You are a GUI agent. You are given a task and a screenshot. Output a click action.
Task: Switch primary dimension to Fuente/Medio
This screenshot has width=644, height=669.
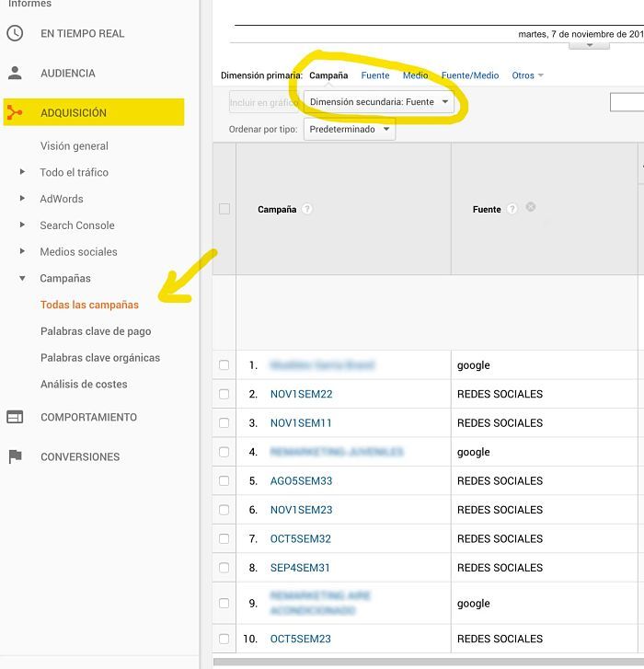470,75
